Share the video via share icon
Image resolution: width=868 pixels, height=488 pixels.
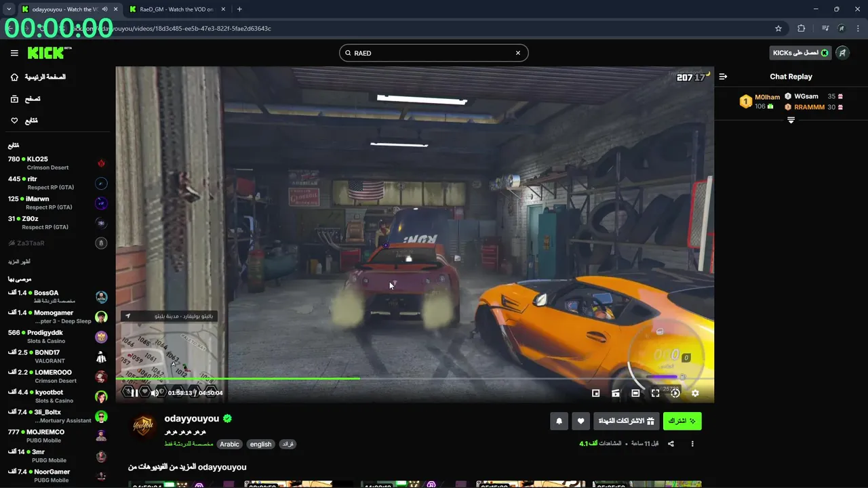pyautogui.click(x=671, y=444)
